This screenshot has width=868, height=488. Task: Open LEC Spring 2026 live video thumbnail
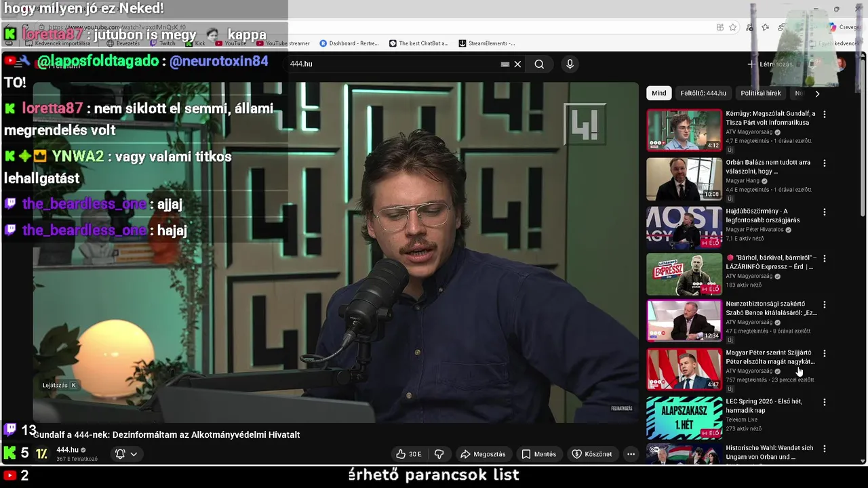click(x=684, y=418)
